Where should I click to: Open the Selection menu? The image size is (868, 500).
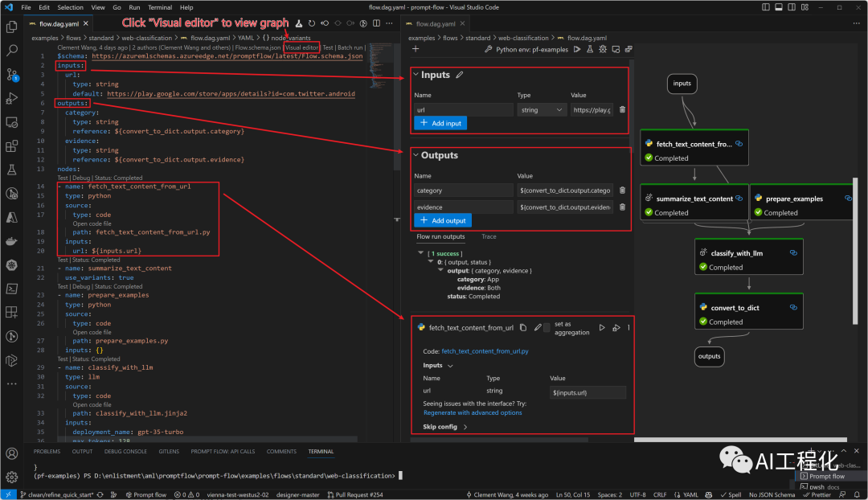tap(70, 7)
